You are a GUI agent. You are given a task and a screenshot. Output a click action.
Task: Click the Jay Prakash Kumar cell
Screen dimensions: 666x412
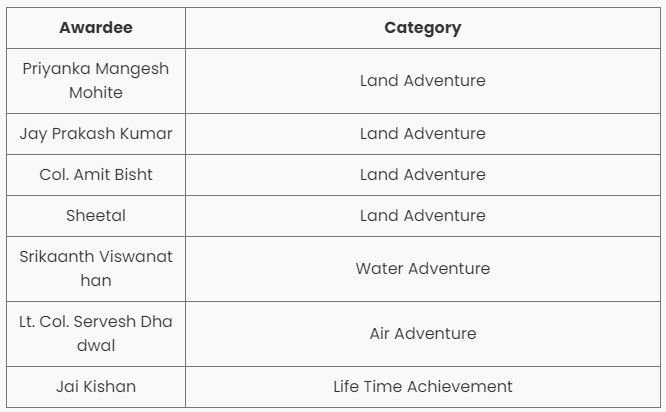click(x=96, y=134)
